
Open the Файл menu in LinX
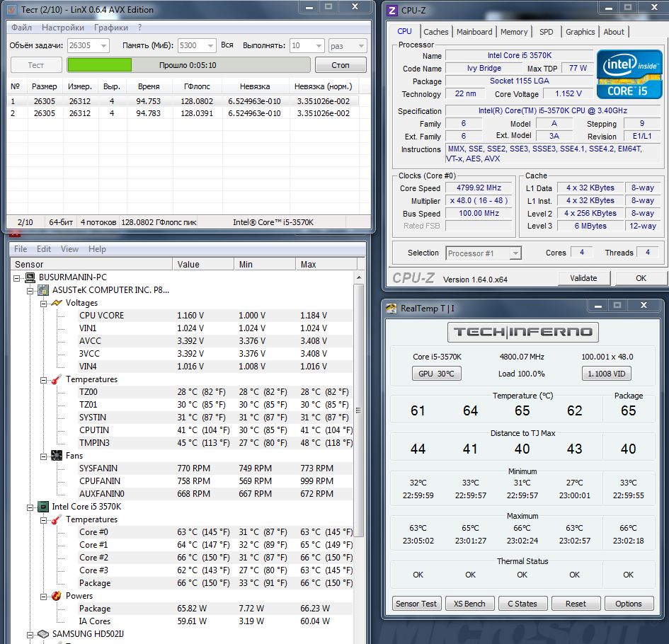[x=21, y=28]
